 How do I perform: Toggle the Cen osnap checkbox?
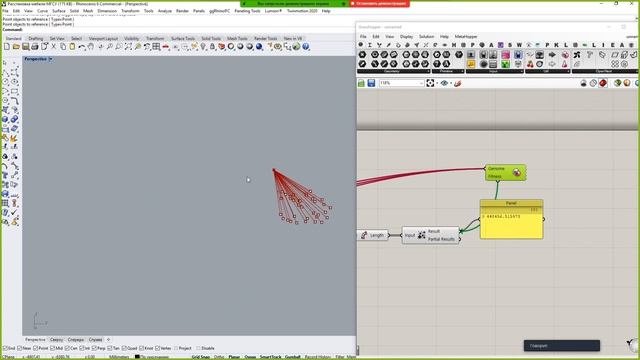(68, 348)
